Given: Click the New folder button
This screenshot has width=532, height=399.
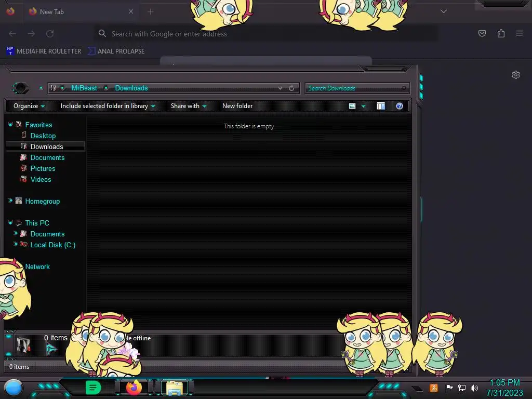Looking at the screenshot, I should pyautogui.click(x=237, y=106).
